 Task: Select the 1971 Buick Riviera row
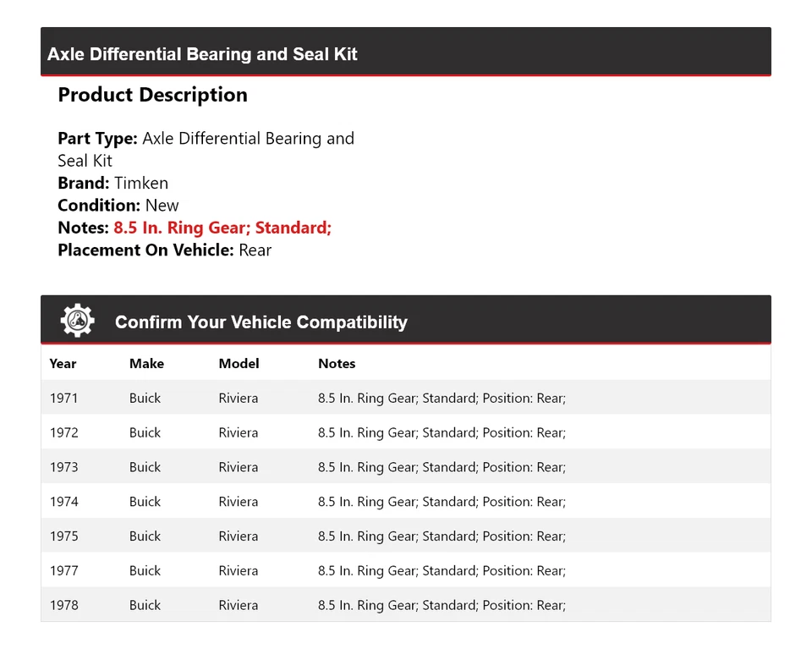tap(405, 398)
